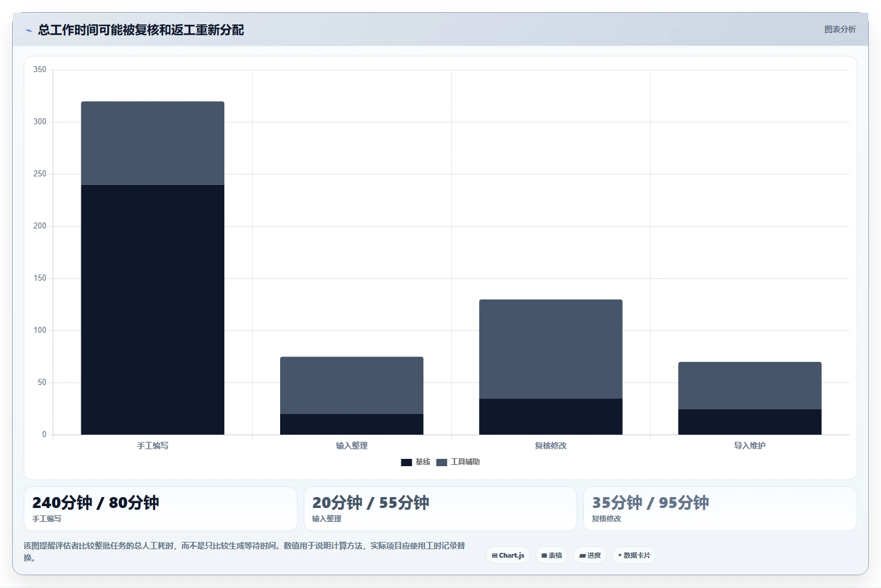Click the 导入维护 tool-assisted bar segment
The height and width of the screenshot is (588, 881).
[750, 386]
